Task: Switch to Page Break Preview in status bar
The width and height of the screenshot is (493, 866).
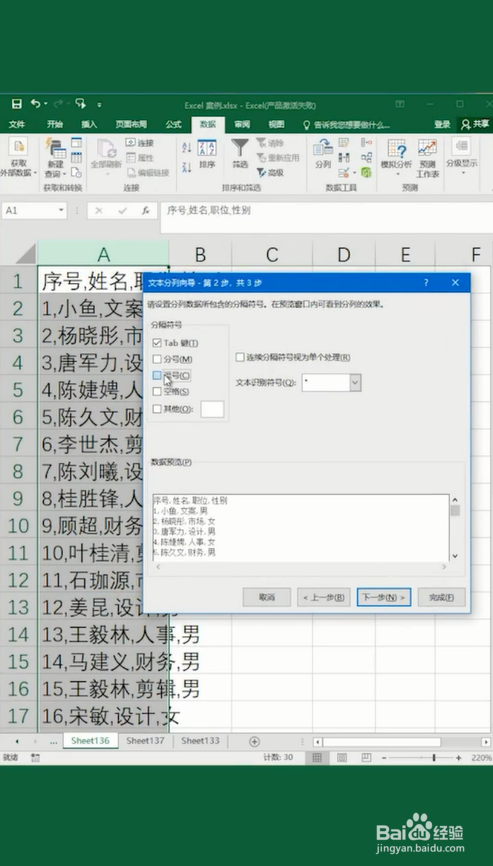Action: (x=367, y=758)
